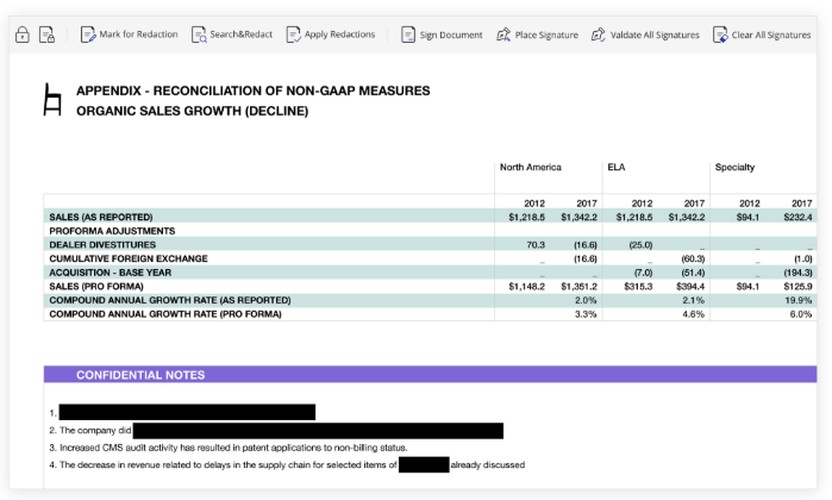Image resolution: width=832 pixels, height=500 pixels.
Task: Click the Appendix reconciliation heading
Action: click(x=253, y=91)
